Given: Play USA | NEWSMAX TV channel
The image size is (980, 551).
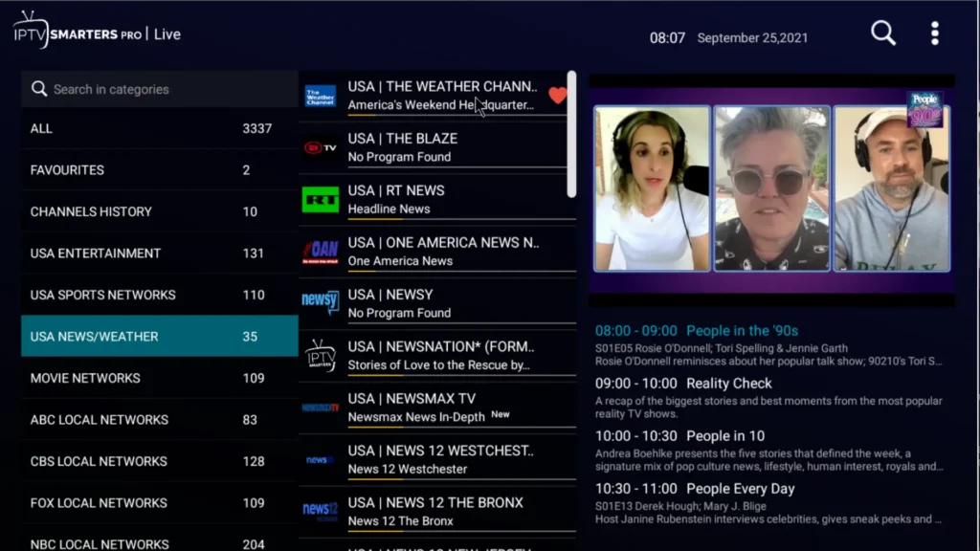Looking at the screenshot, I should 437,408.
